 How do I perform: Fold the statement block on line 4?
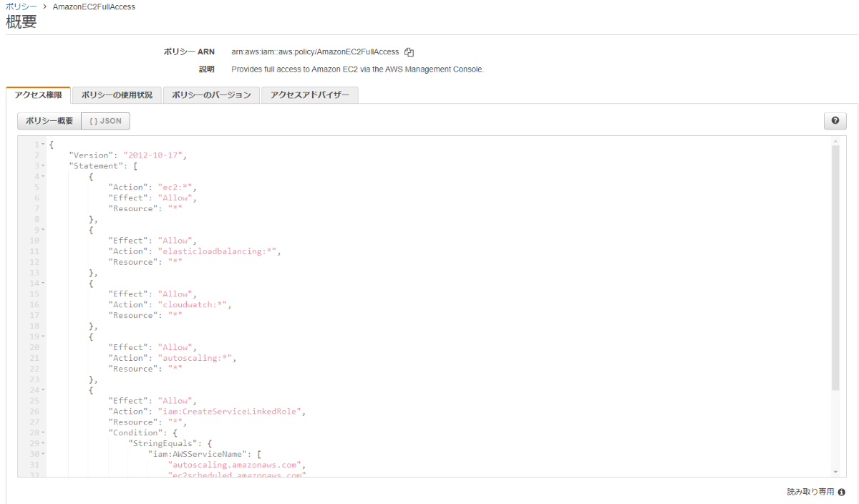pos(43,176)
